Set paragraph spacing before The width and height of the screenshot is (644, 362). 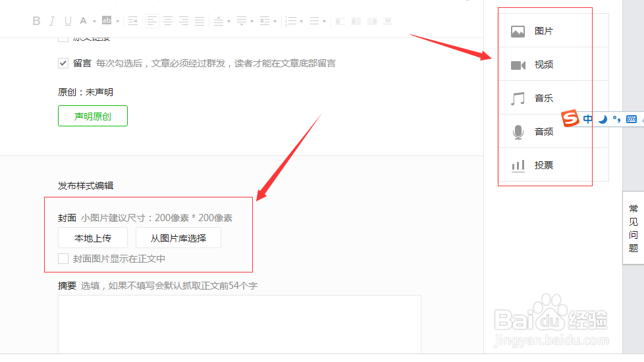point(219,21)
